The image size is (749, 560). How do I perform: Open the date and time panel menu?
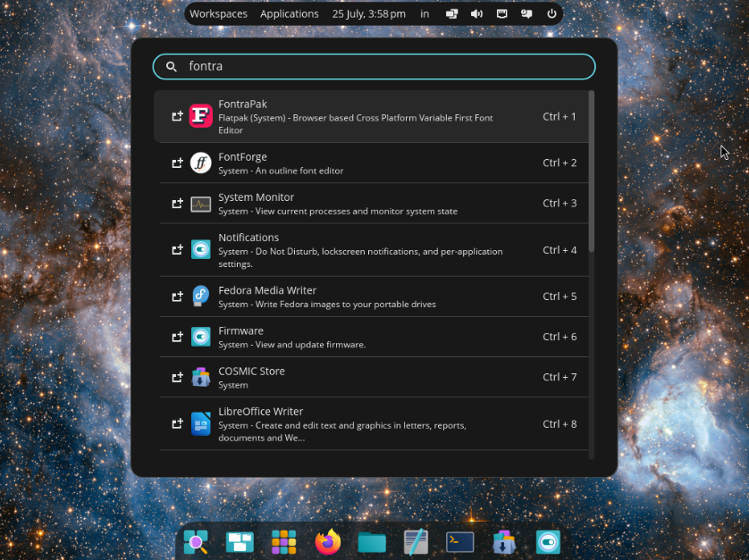[369, 14]
